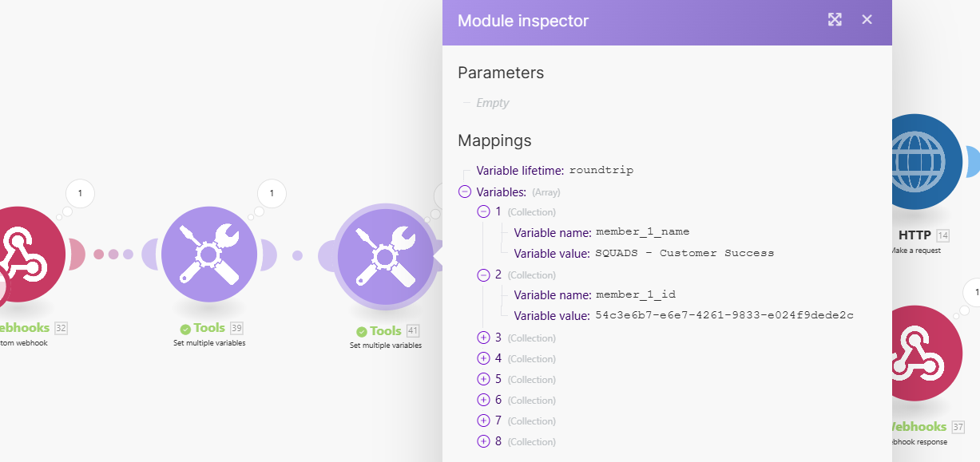
Task: Click the Tools module numbered 39
Action: [209, 254]
